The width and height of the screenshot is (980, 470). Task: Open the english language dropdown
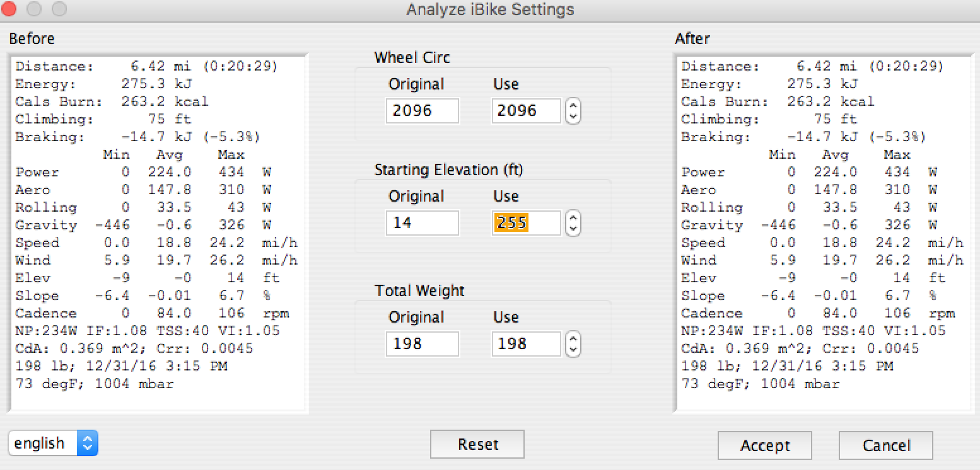(x=53, y=444)
